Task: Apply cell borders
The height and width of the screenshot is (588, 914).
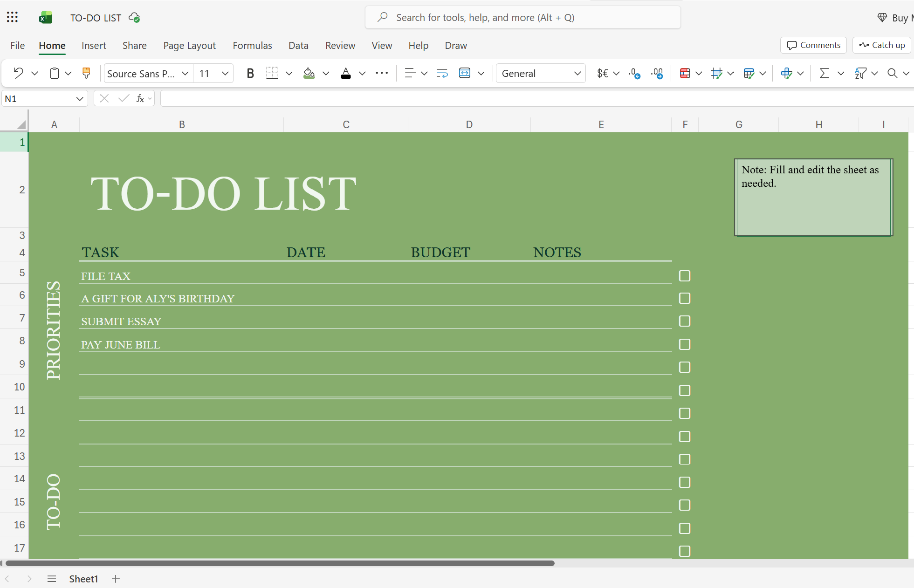Action: (x=272, y=73)
